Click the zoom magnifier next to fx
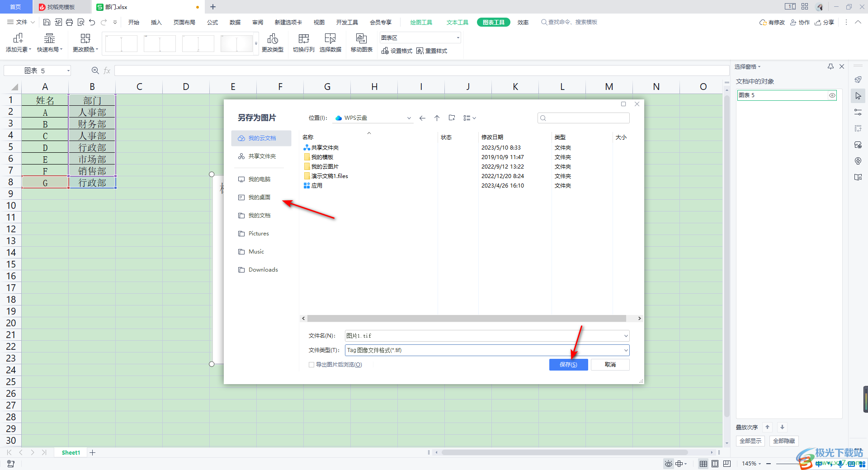The height and width of the screenshot is (470, 868). coord(95,70)
